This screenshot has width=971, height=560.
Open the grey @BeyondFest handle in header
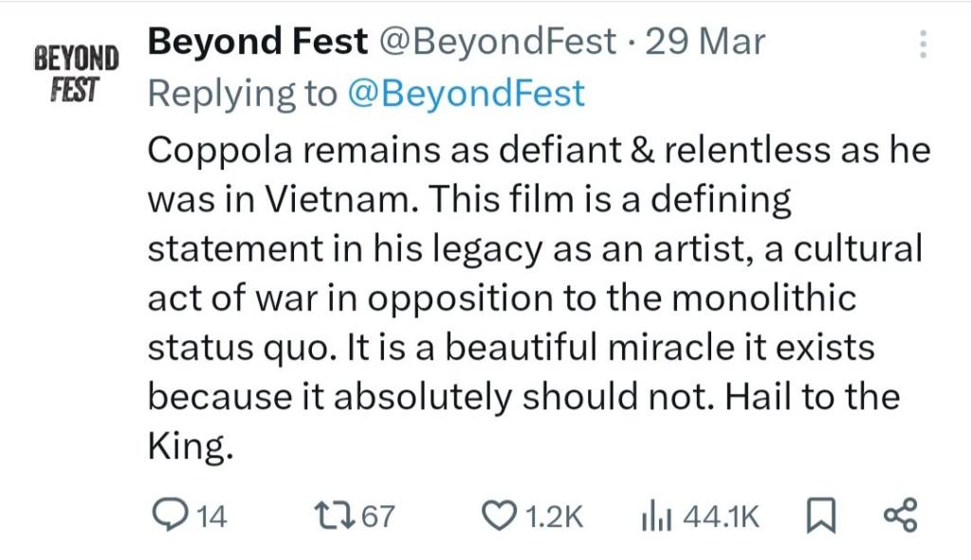(497, 43)
